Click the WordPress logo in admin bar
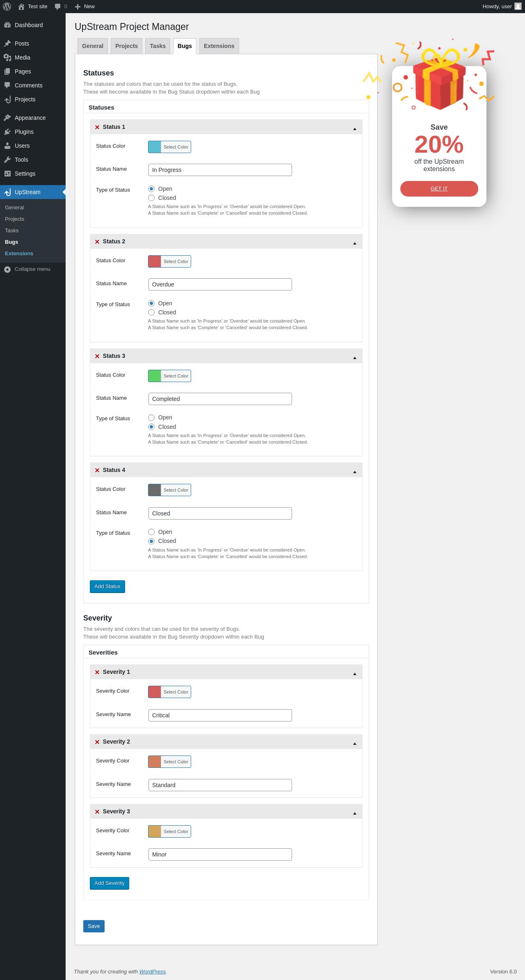The height and width of the screenshot is (980, 525). [x=7, y=7]
